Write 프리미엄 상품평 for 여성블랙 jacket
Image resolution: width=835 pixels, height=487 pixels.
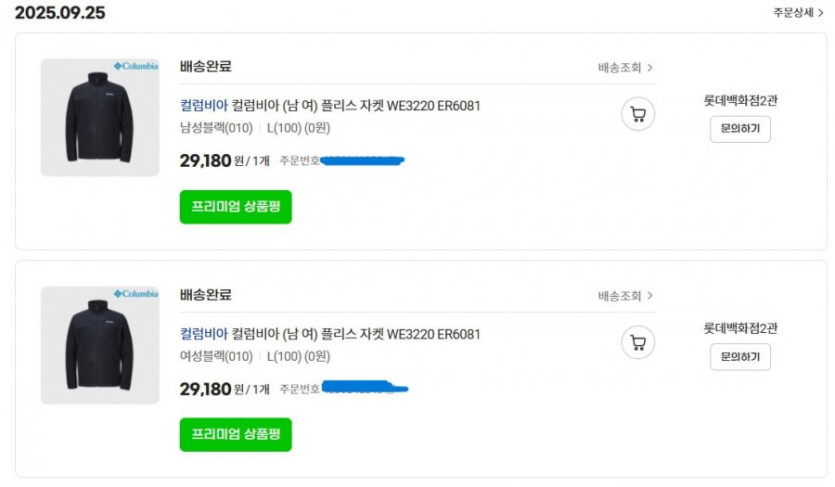(235, 434)
